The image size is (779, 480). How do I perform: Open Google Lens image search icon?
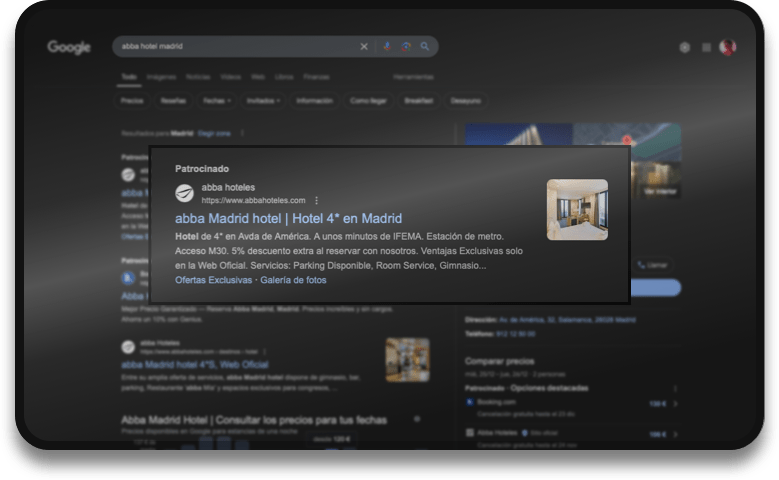pos(406,46)
